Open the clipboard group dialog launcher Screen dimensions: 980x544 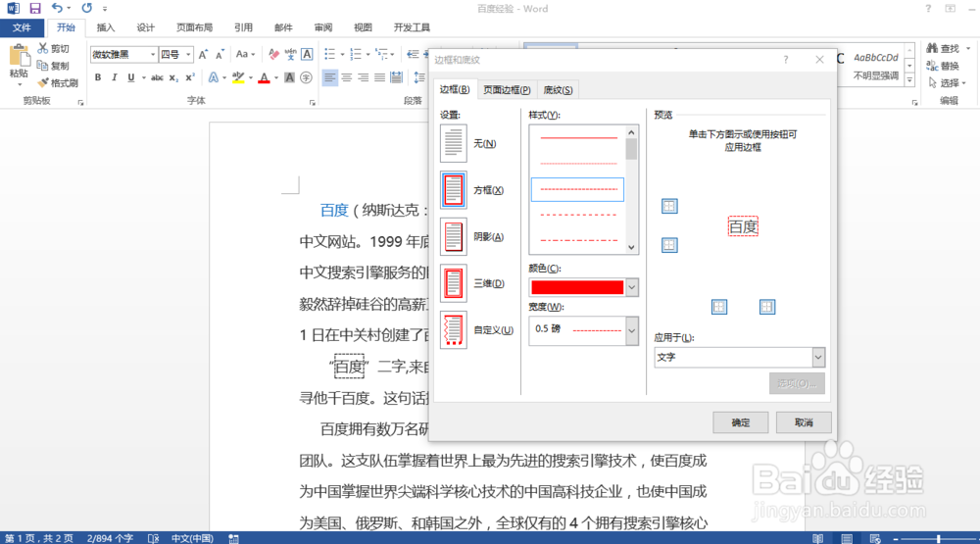[80, 103]
